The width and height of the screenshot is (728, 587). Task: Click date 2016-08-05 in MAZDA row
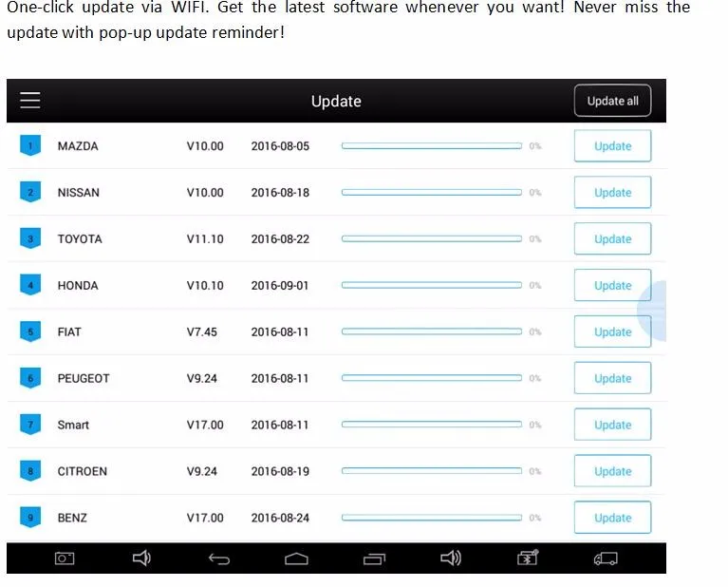click(280, 146)
